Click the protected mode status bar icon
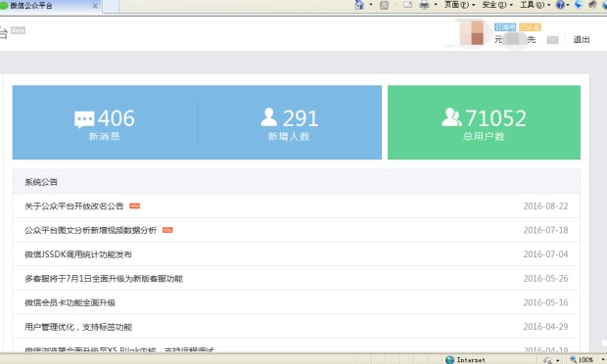This screenshot has height=364, width=607. tap(547, 360)
